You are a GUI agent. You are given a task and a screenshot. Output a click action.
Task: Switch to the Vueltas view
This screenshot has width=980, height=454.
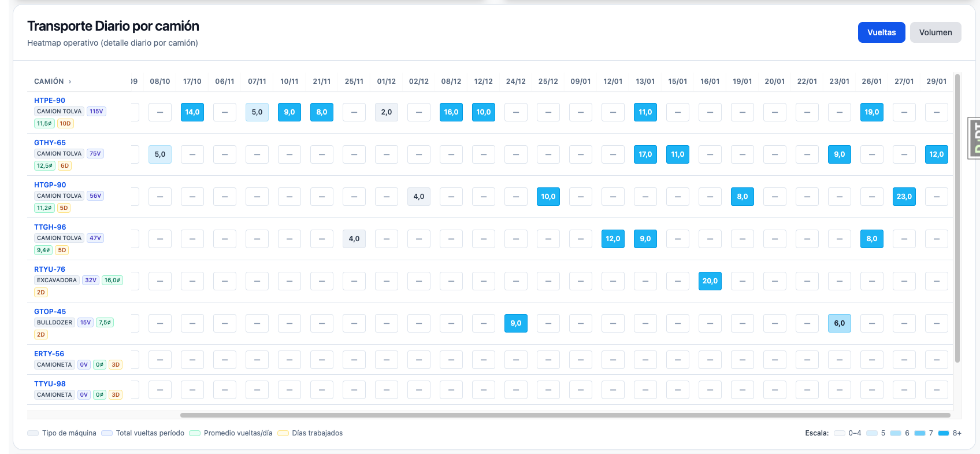coord(881,32)
